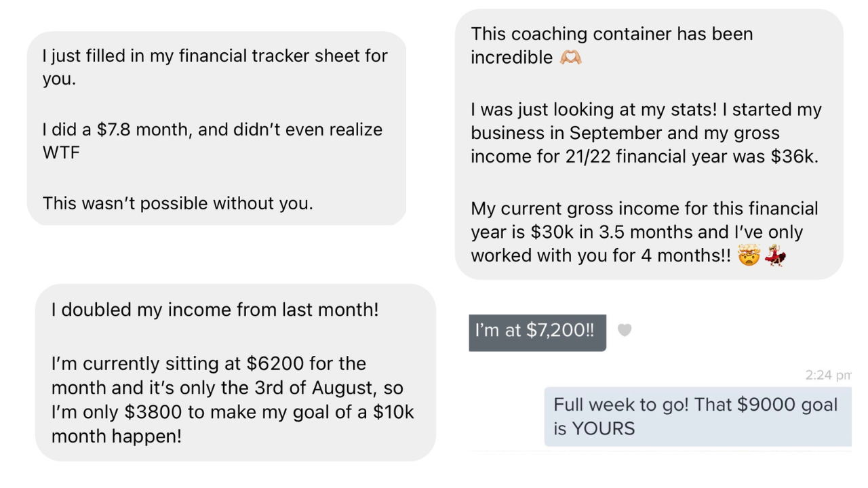Click the 'month happen!' text line
Image resolution: width=868 pixels, height=488 pixels.
point(117,436)
